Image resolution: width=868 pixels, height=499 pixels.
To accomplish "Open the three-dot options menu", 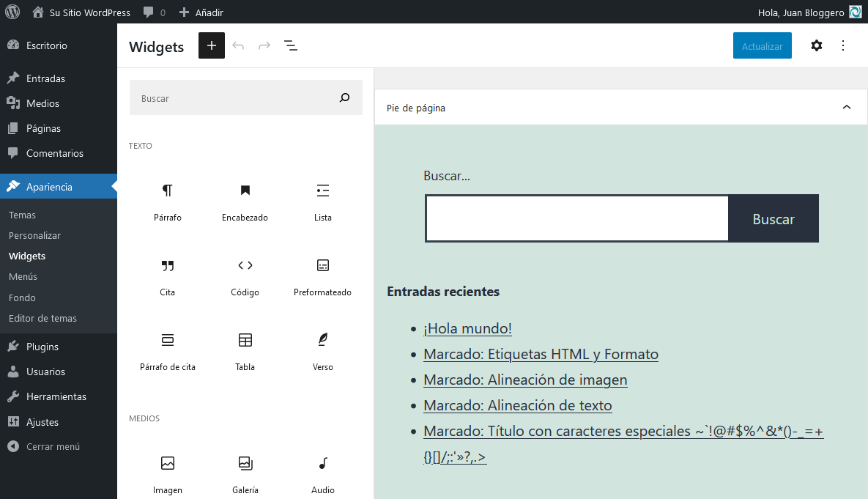I will [x=843, y=45].
